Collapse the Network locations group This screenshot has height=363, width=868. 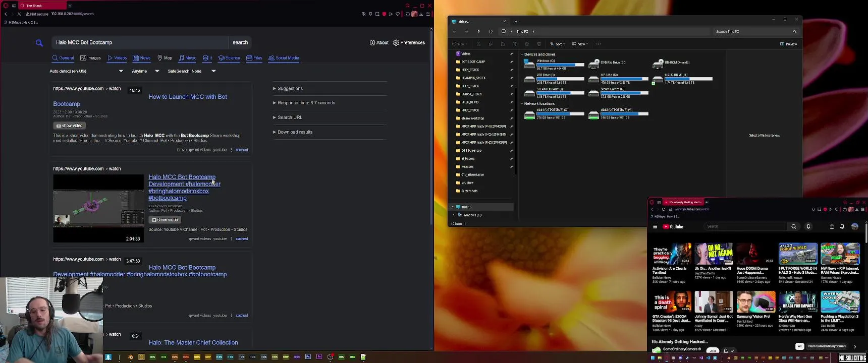(x=522, y=104)
